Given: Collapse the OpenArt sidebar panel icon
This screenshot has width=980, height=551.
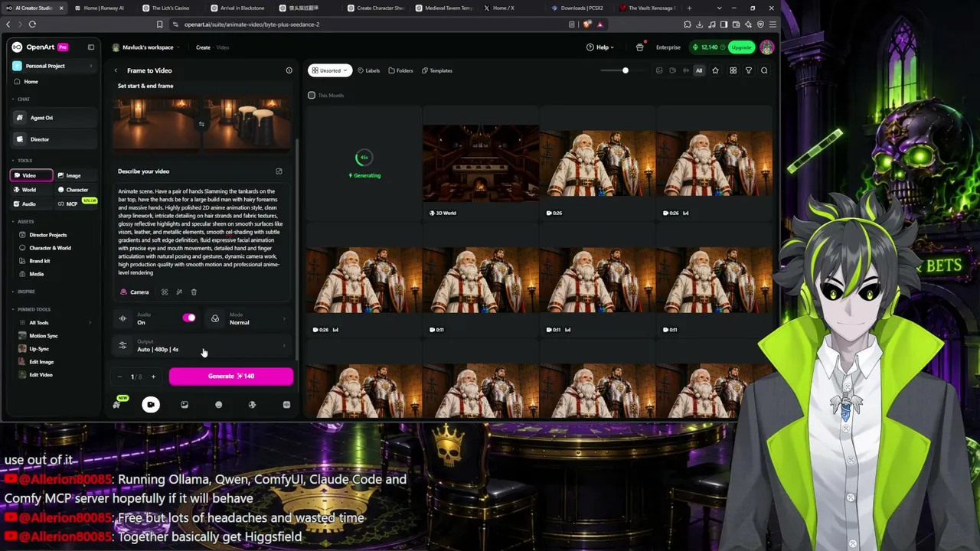Looking at the screenshot, I should (x=91, y=47).
